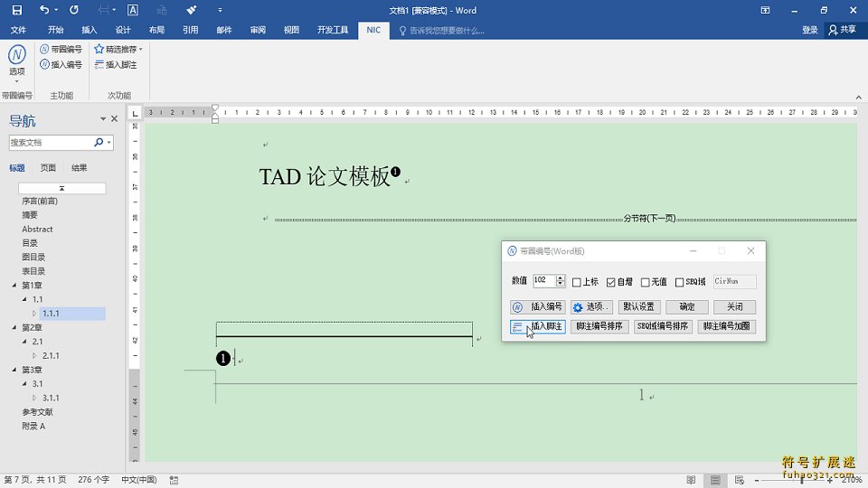
Task: Enable the SEQ域 checkbox
Action: [x=679, y=282]
